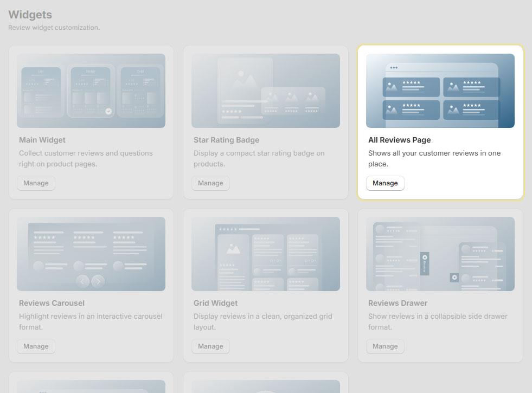Viewport: 532px width, 393px height.
Task: Click Manage under Grid Widget
Action: click(210, 346)
